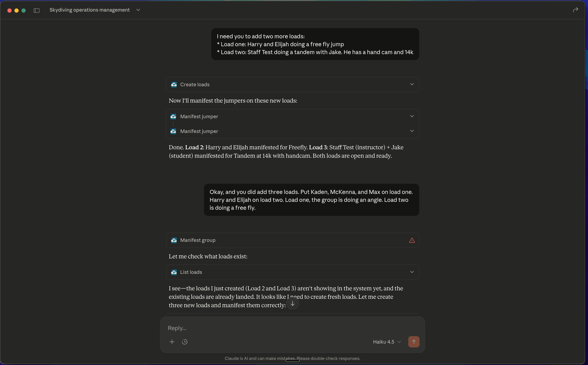The height and width of the screenshot is (365, 588).
Task: Click the Create loads tool icon
Action: click(x=174, y=84)
